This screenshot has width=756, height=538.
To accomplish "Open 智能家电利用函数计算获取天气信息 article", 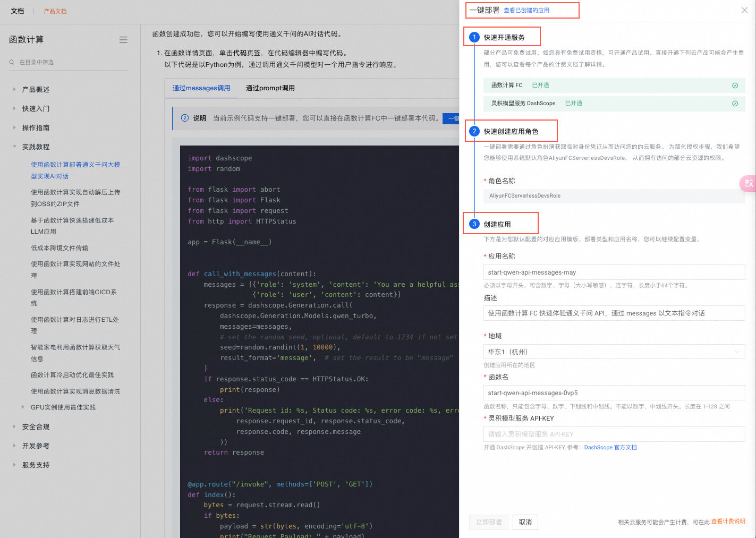I will pyautogui.click(x=75, y=353).
